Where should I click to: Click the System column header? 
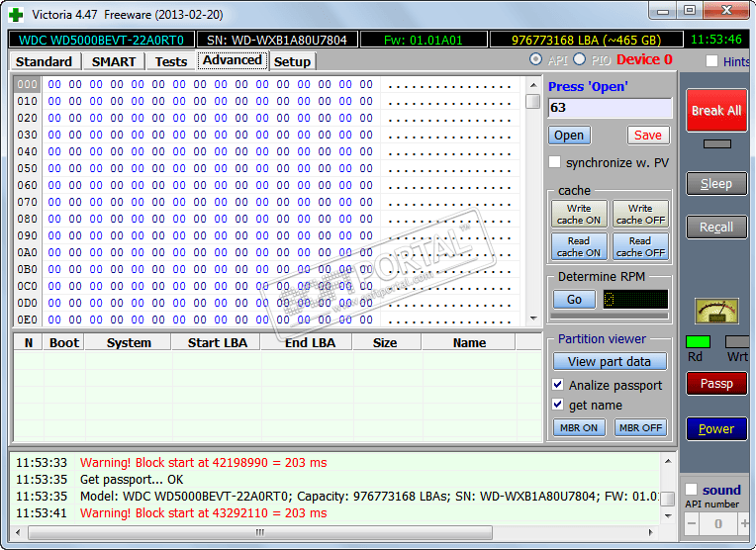click(x=129, y=342)
